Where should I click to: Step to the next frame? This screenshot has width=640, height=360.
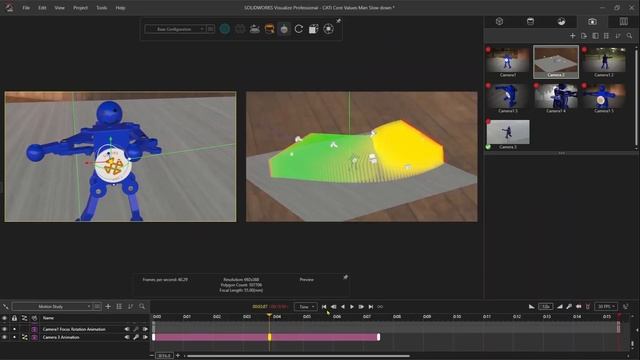pyautogui.click(x=361, y=307)
